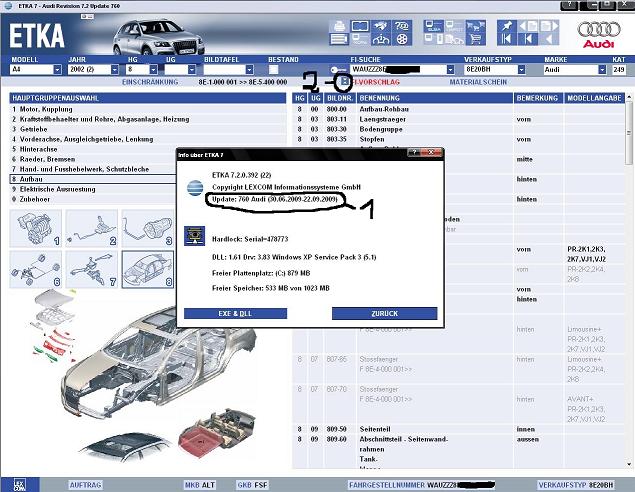Select fuel system thumbnail number 2
This screenshot has height=492, width=635.
(92, 228)
